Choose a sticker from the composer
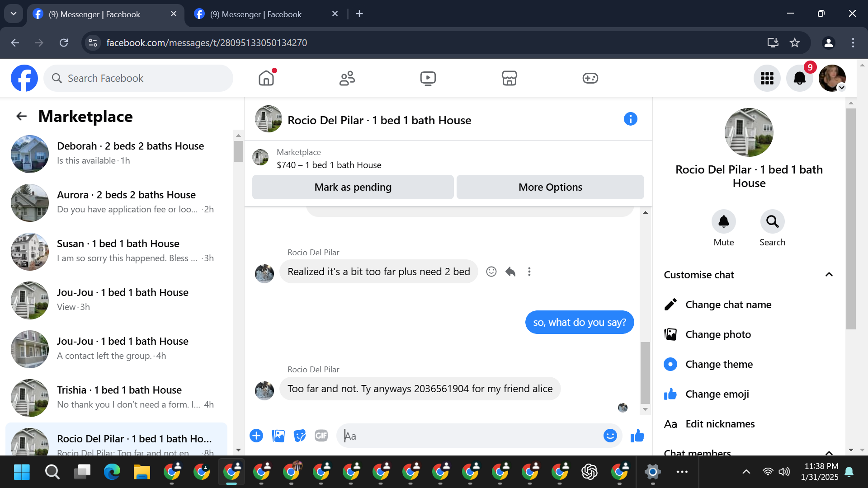The image size is (868, 488). point(300,436)
